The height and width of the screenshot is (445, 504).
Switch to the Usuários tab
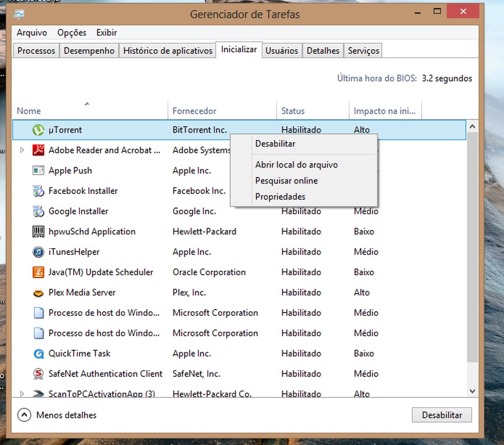pos(282,51)
